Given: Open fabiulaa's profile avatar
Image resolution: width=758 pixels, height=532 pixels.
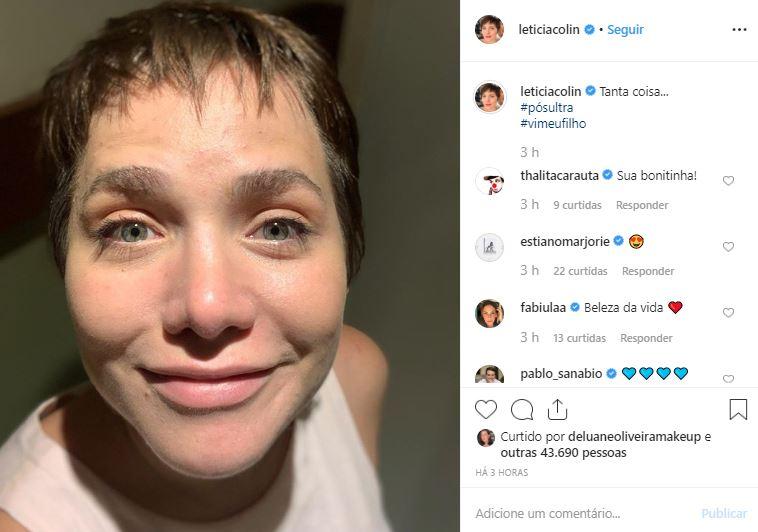Looking at the screenshot, I should 490,313.
